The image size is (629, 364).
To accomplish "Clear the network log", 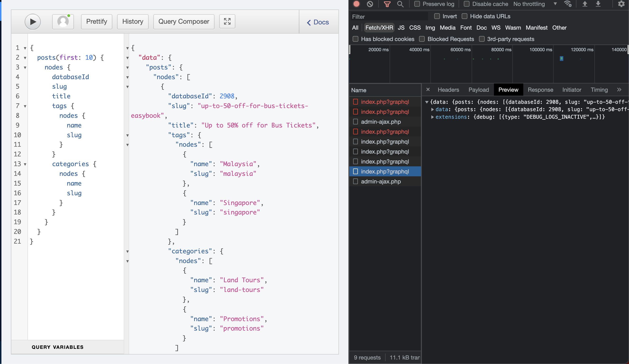I will (370, 4).
